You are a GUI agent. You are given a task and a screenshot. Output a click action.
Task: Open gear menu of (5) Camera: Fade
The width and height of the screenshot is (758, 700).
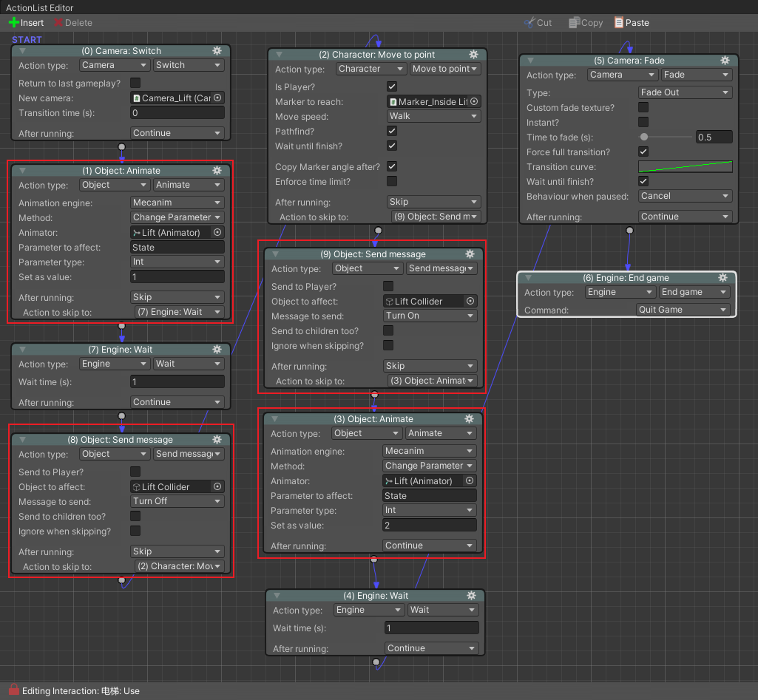tap(725, 61)
